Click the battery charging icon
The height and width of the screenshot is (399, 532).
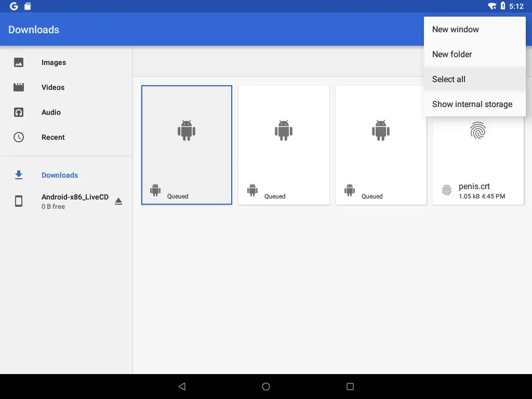click(x=503, y=6)
